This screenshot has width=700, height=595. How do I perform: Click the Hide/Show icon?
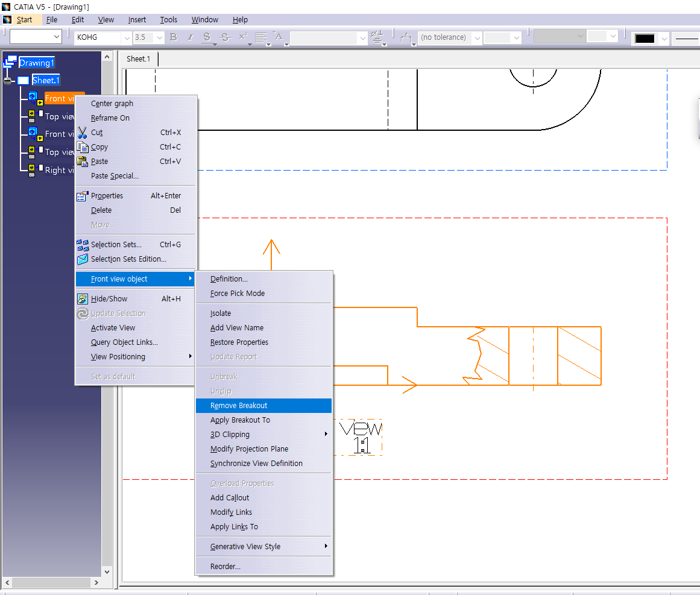pos(83,299)
